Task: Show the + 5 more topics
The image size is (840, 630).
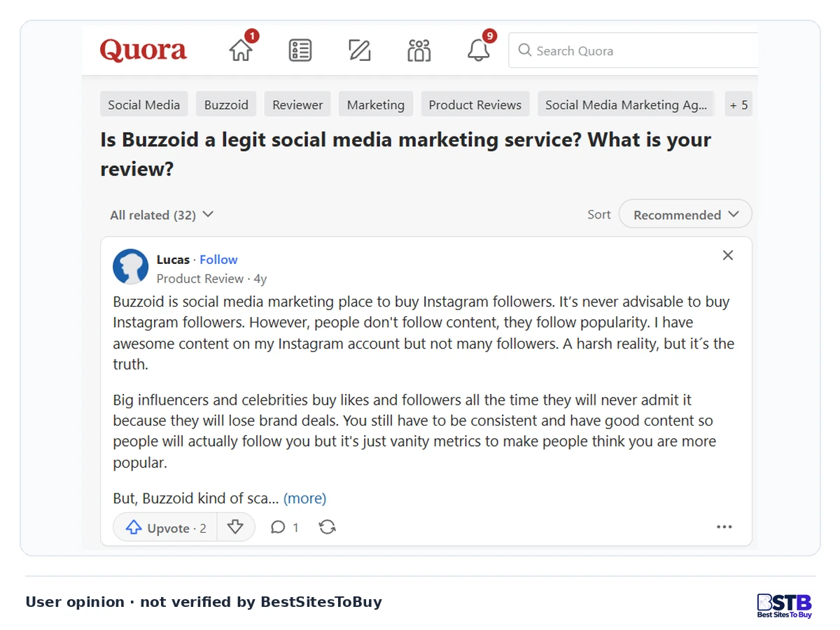Action: point(738,104)
